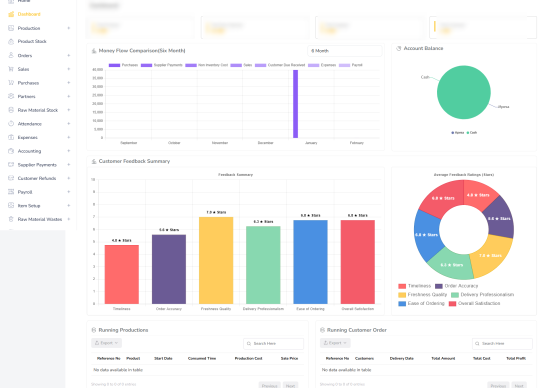
Task: Toggle Timeliness in feedback donut legend
Action: click(415, 286)
